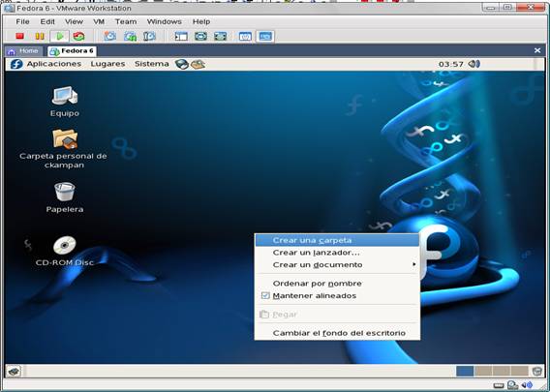Viewport: 550px width, 392px height.
Task: Select Cambiar el fondo del escritorio
Action: [x=337, y=333]
